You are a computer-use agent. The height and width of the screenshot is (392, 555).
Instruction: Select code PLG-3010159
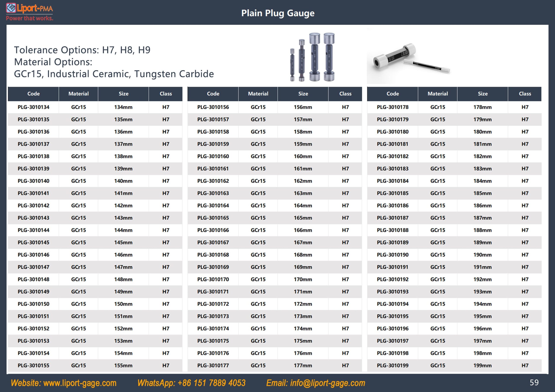(213, 144)
